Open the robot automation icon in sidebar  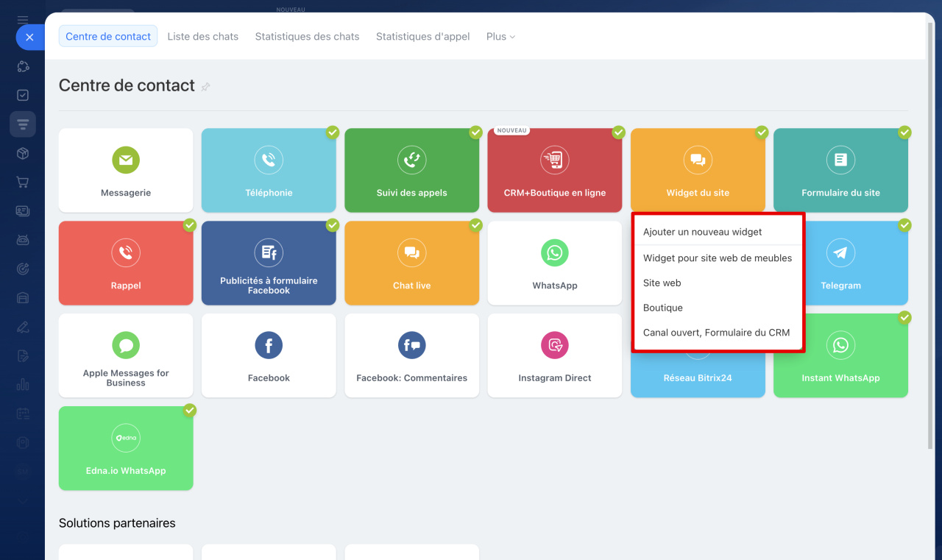coord(23,240)
